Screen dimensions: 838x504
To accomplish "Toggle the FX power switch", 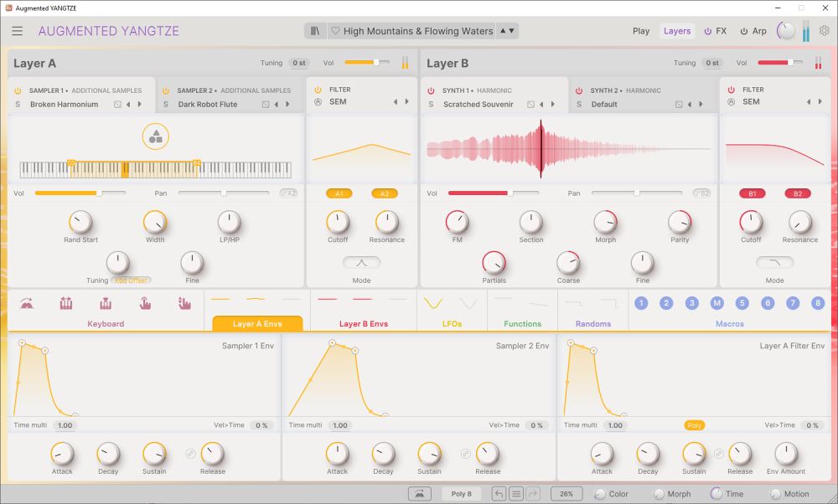I will tap(707, 31).
